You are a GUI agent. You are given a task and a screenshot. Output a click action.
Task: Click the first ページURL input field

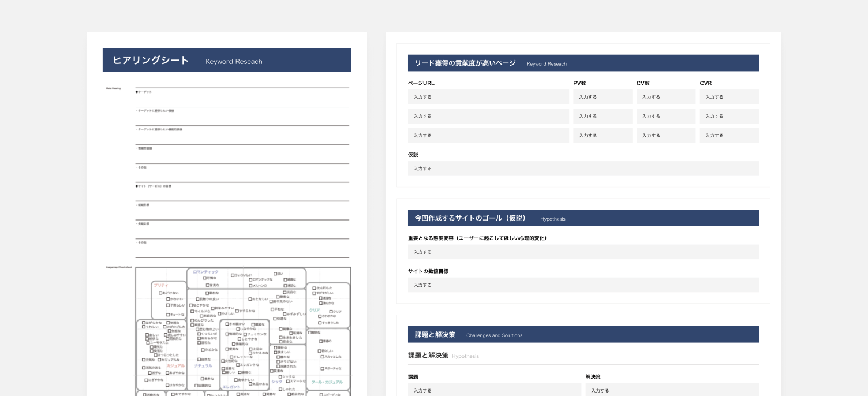coord(488,97)
